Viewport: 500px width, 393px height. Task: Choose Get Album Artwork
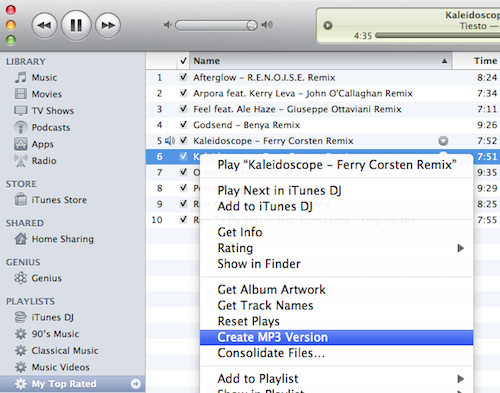click(x=337, y=289)
